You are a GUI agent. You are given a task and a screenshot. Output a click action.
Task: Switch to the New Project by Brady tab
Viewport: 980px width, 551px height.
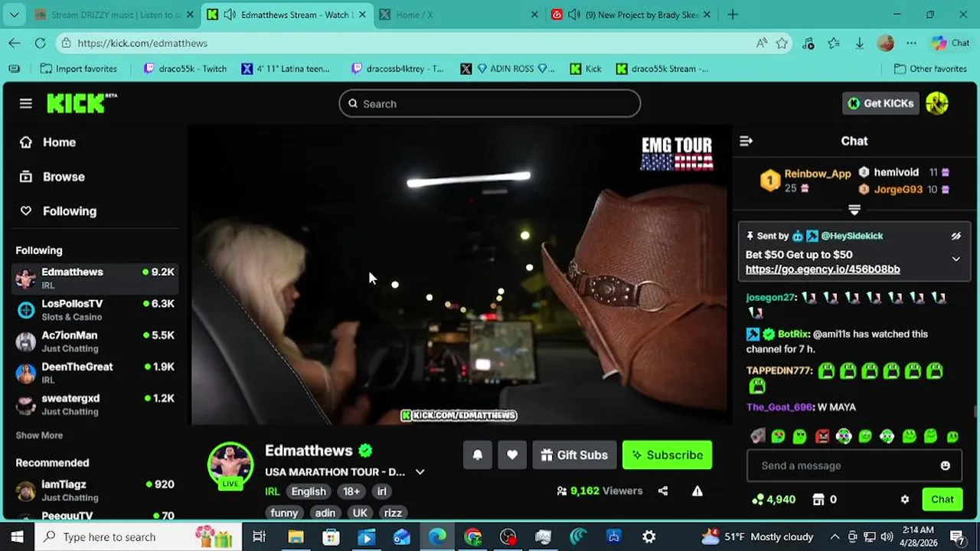click(632, 15)
